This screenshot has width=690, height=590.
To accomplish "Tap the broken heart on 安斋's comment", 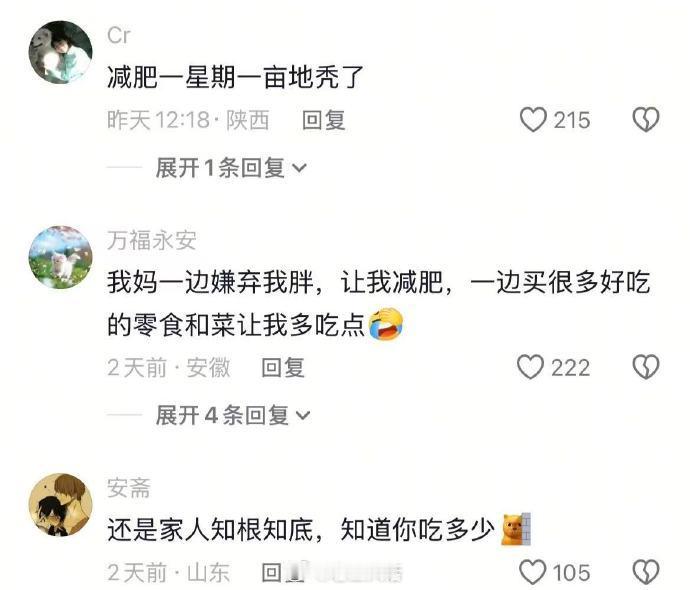I will [x=646, y=572].
